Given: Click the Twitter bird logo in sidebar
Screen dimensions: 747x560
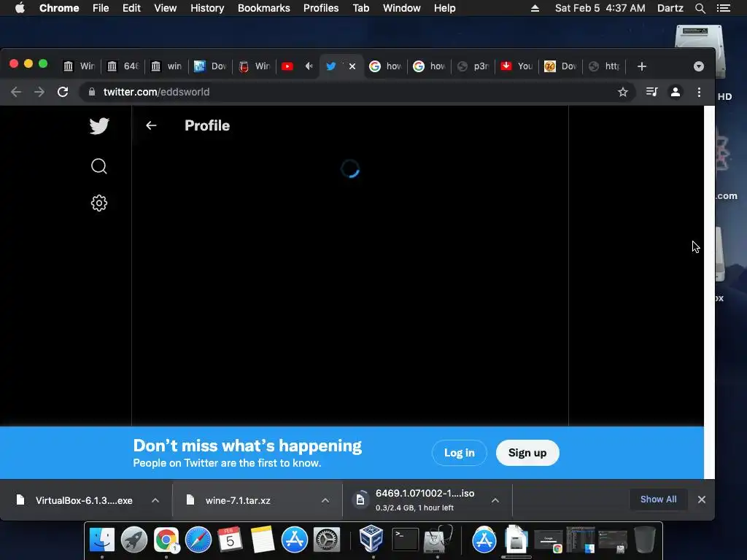Looking at the screenshot, I should [99, 126].
